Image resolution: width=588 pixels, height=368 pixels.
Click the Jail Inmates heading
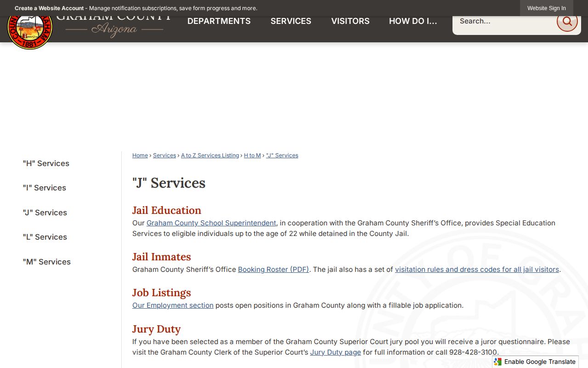pos(162,257)
